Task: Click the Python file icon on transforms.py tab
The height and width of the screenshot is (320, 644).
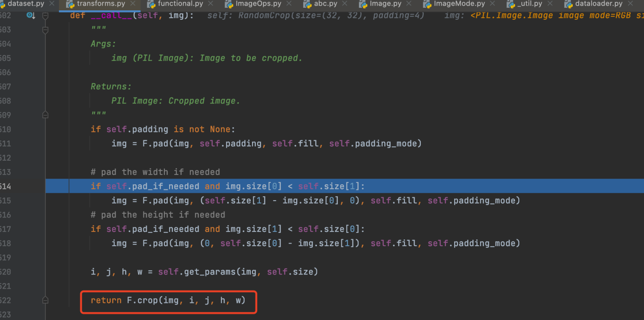Action: tap(70, 4)
